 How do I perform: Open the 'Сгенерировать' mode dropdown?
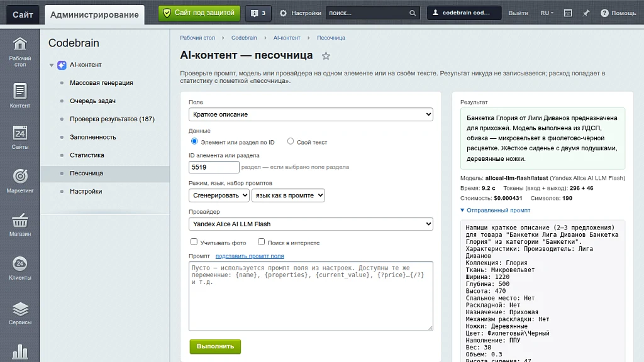coord(219,195)
